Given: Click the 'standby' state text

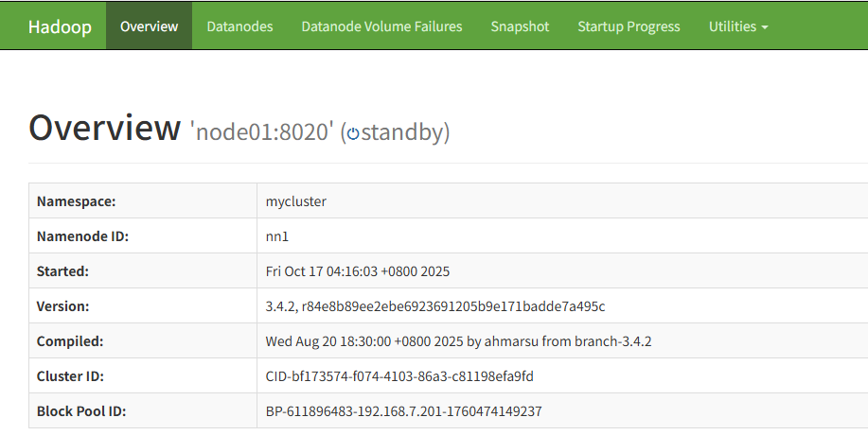Looking at the screenshot, I should [401, 131].
